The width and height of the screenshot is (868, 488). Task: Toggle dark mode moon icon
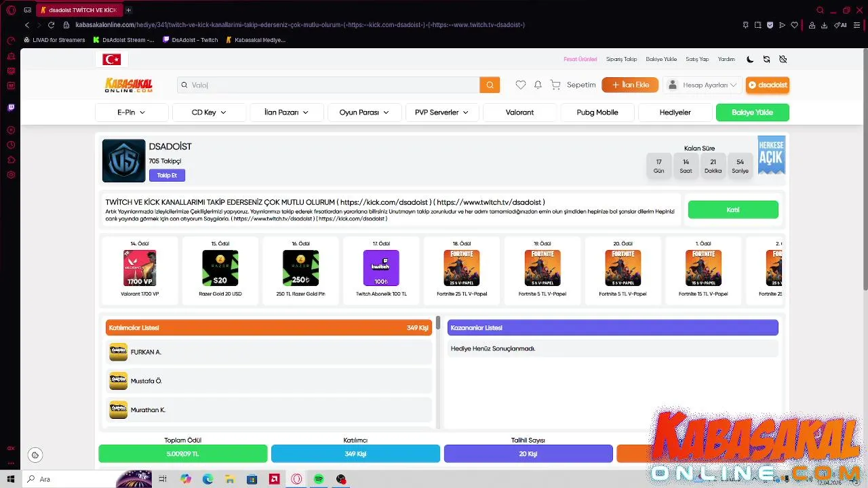pos(750,59)
